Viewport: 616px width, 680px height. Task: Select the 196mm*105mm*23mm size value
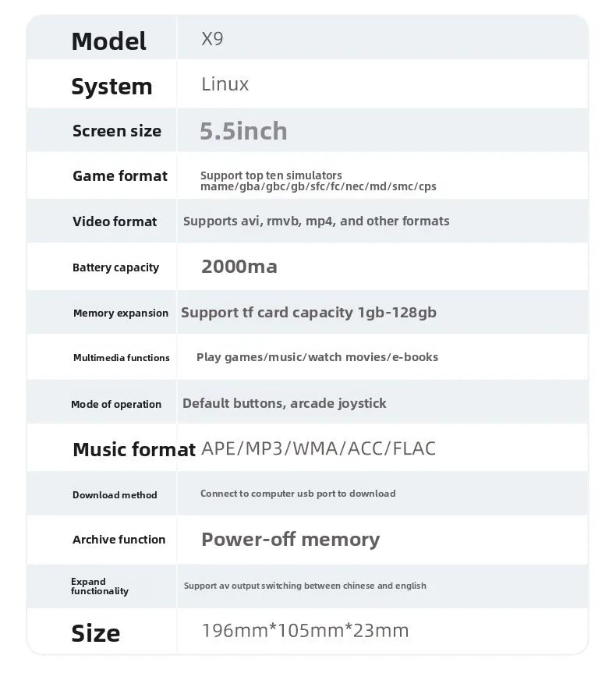click(x=305, y=630)
